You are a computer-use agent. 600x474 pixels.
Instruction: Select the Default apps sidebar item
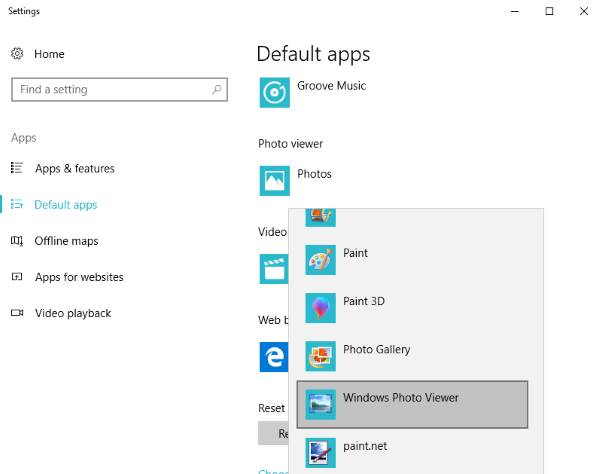pos(66,205)
